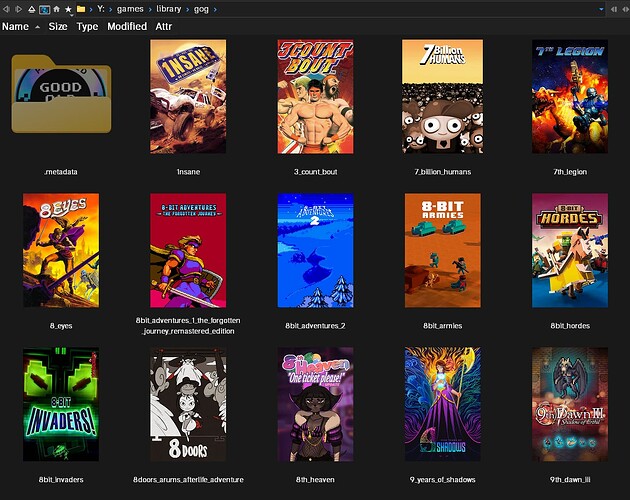Click the yellow folder icon in path bar
Viewport: 630px width, 500px height.
(x=81, y=9)
